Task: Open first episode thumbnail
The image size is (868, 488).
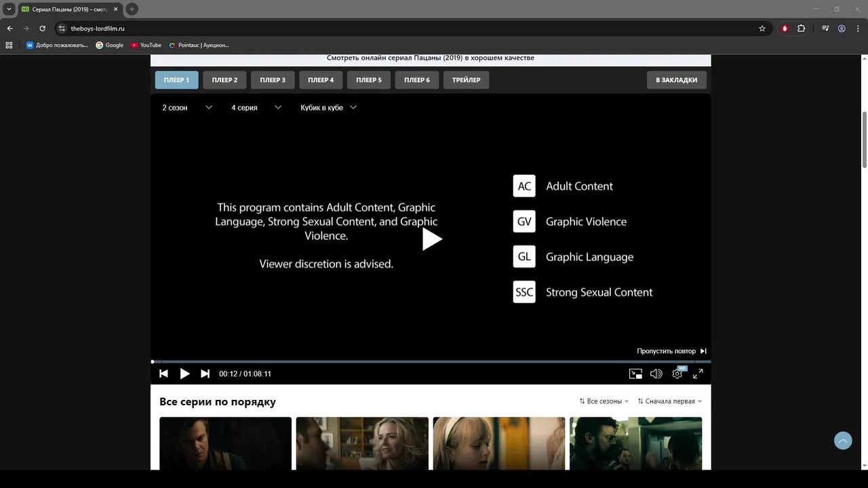Action: 225,443
